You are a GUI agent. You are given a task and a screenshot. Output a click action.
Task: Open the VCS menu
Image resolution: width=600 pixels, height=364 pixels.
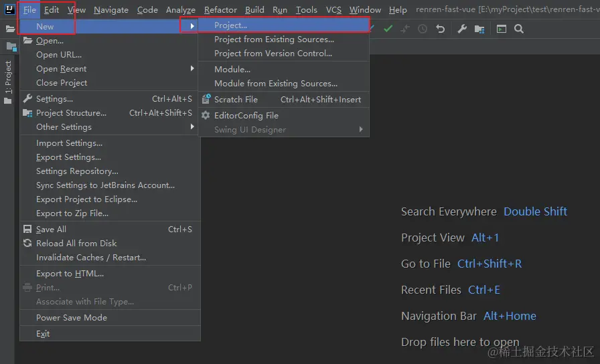pos(333,10)
